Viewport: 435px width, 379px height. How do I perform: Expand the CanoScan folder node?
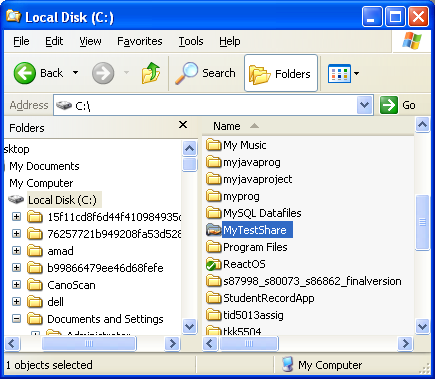point(16,285)
